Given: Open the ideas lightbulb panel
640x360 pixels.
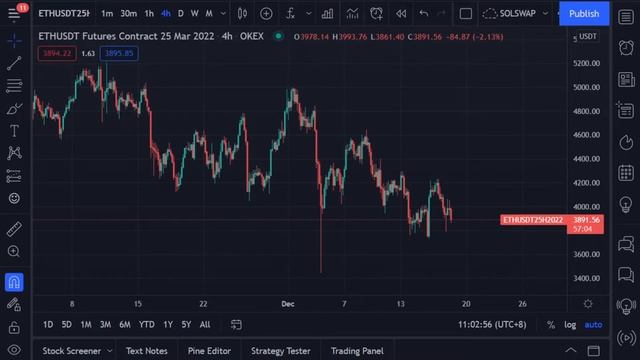Looking at the screenshot, I should (626, 204).
